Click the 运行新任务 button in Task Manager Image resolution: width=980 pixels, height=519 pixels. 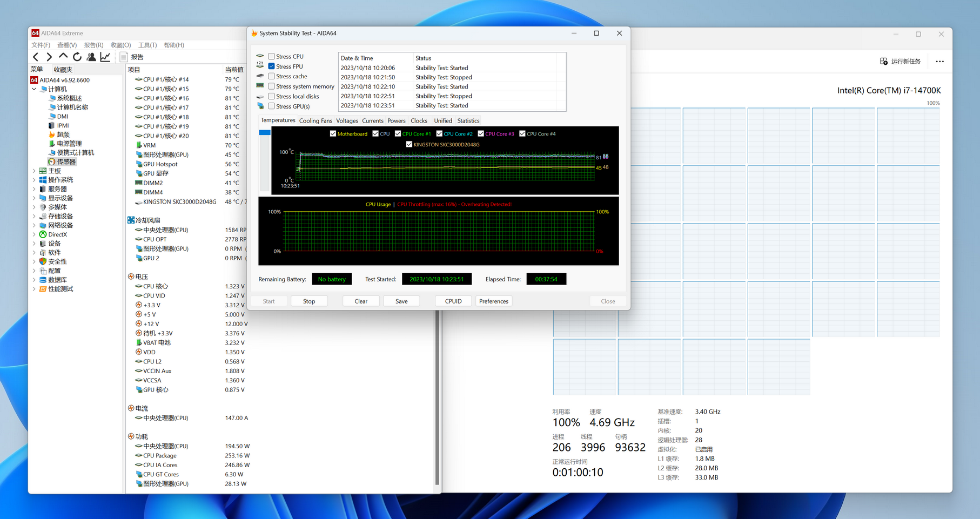[x=900, y=62]
